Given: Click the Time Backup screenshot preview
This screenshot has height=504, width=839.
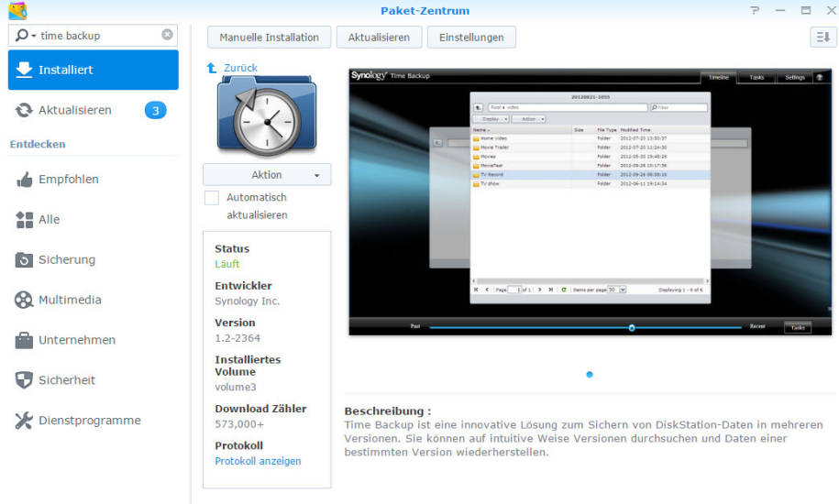Looking at the screenshot, I should 591,202.
